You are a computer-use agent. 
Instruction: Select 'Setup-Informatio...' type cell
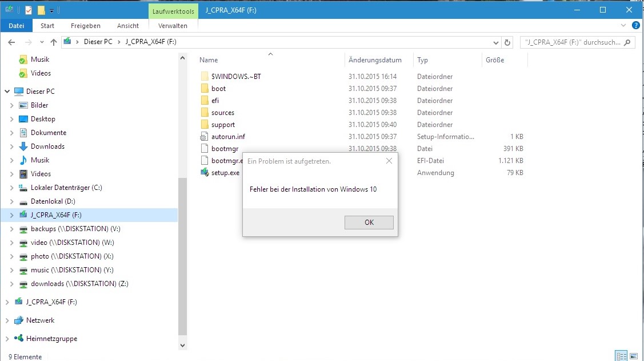tap(446, 137)
